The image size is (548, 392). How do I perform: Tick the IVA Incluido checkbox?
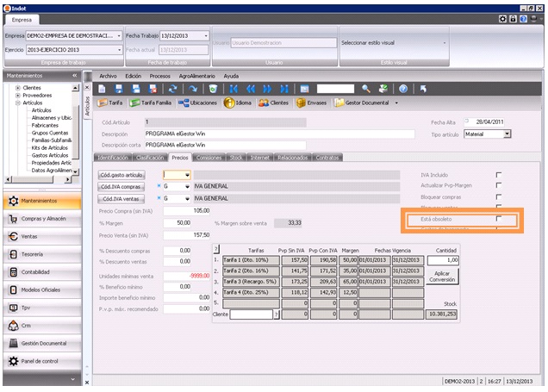point(498,175)
